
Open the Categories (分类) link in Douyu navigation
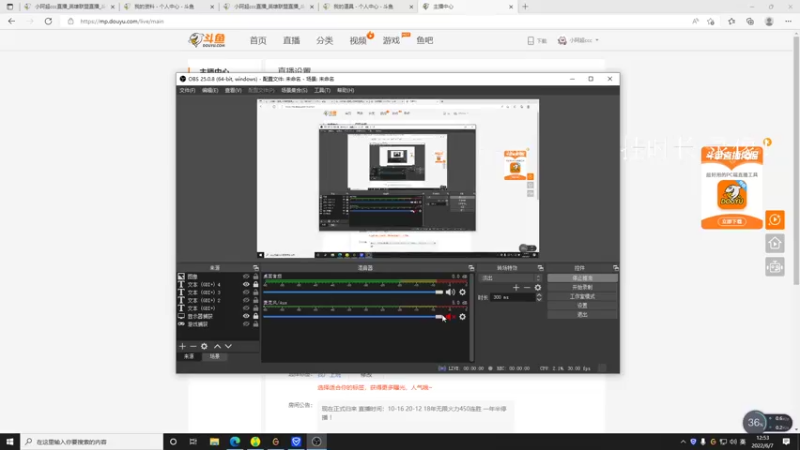pos(324,40)
